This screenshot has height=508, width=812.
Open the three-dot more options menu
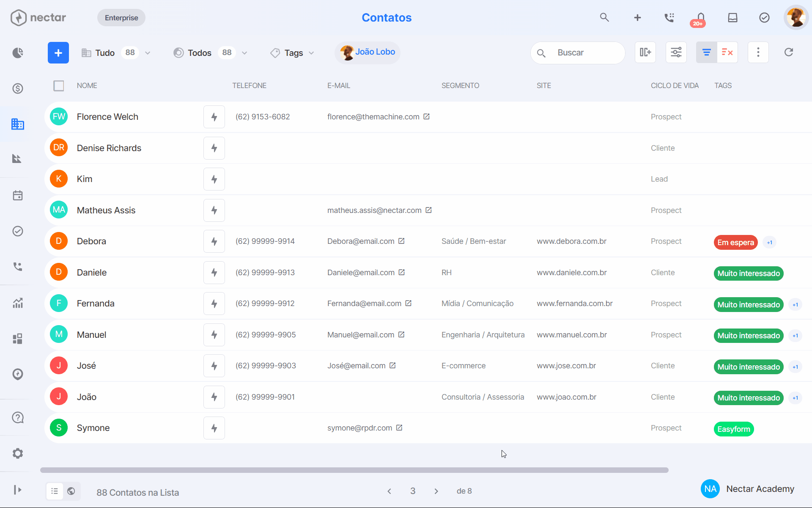758,52
